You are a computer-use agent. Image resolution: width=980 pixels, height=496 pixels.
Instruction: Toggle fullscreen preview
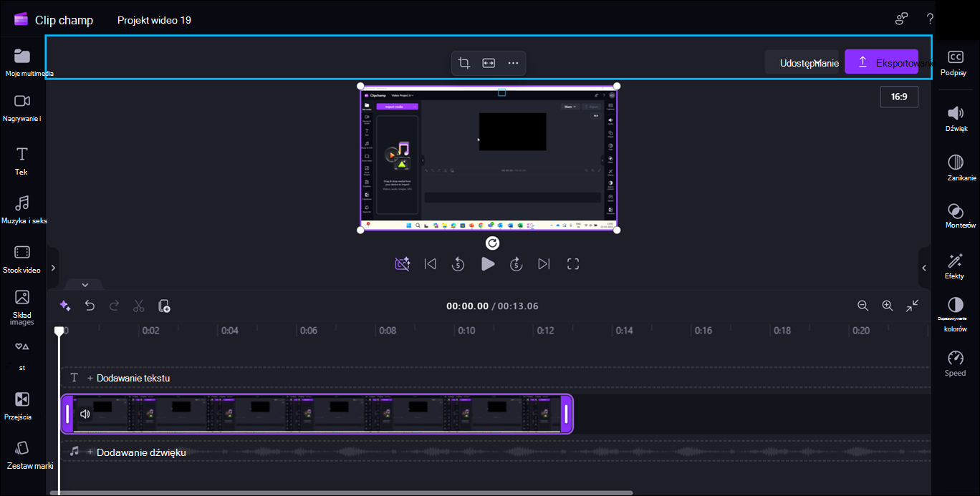point(573,264)
